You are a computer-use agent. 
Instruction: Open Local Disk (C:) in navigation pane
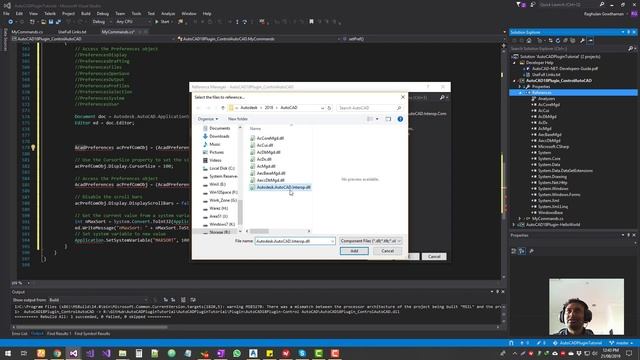tap(222, 168)
